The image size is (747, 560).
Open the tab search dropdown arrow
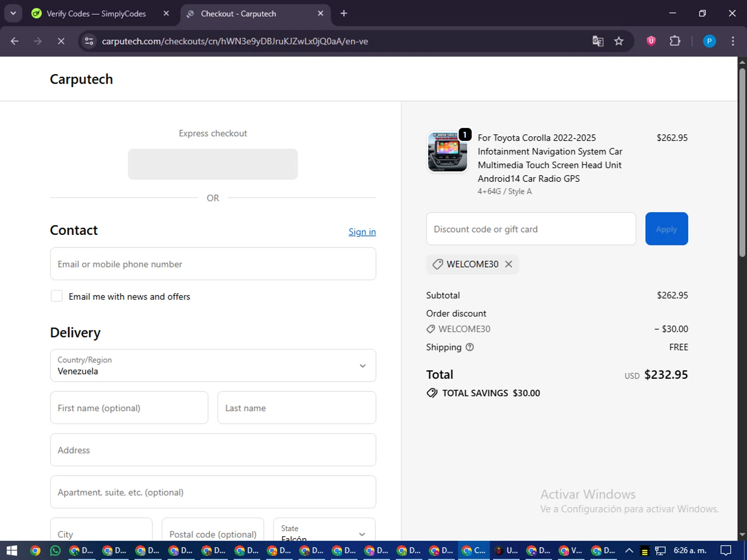[x=13, y=13]
